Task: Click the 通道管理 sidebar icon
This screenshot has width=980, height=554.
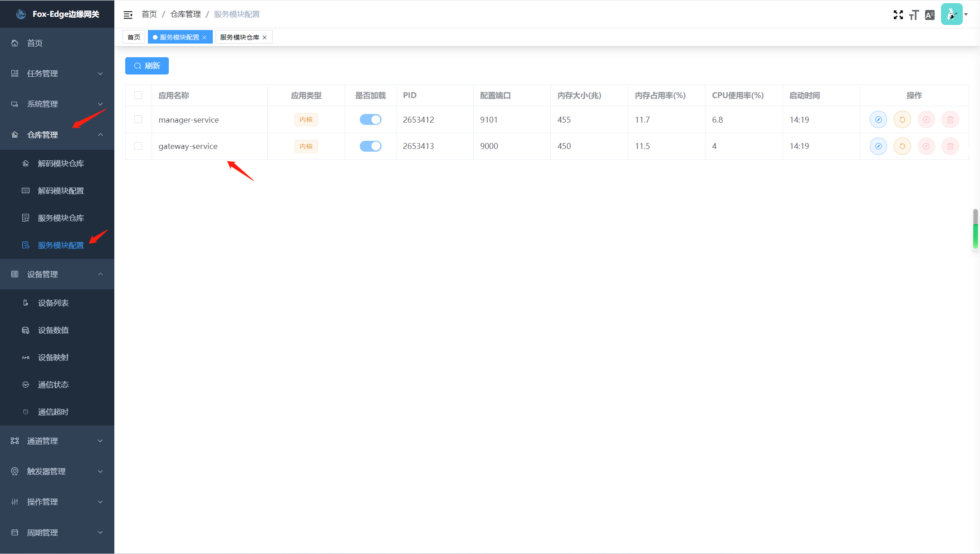Action: point(15,441)
